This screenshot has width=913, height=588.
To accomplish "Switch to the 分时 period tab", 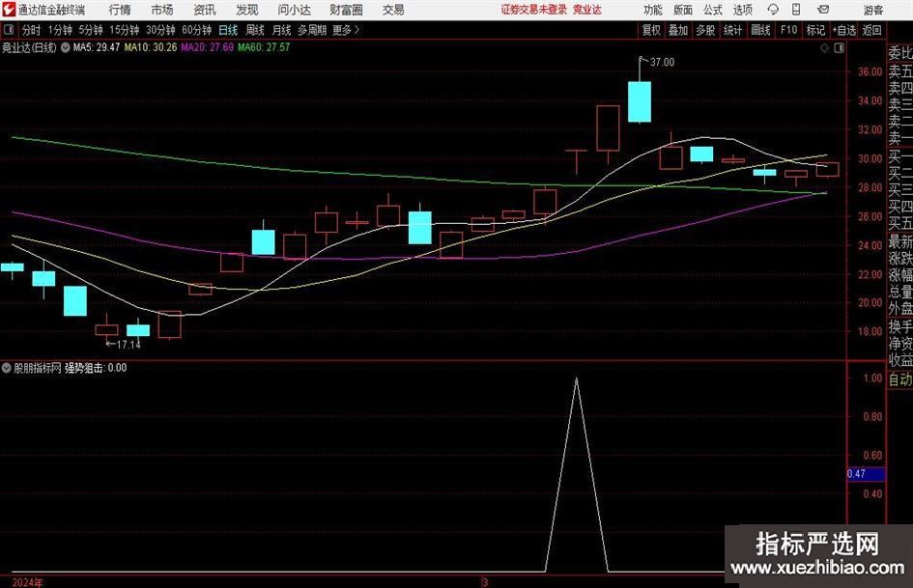I will [32, 30].
